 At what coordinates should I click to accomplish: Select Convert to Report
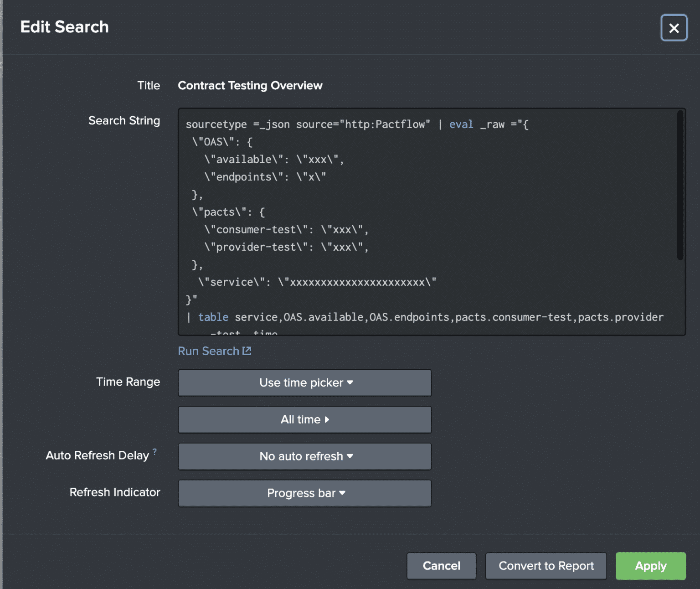[x=546, y=566]
